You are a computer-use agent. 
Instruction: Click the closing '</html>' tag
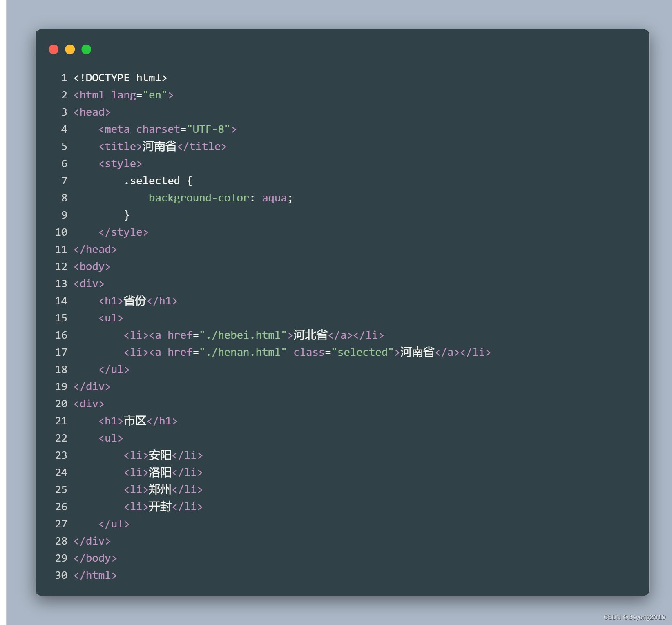coord(95,575)
